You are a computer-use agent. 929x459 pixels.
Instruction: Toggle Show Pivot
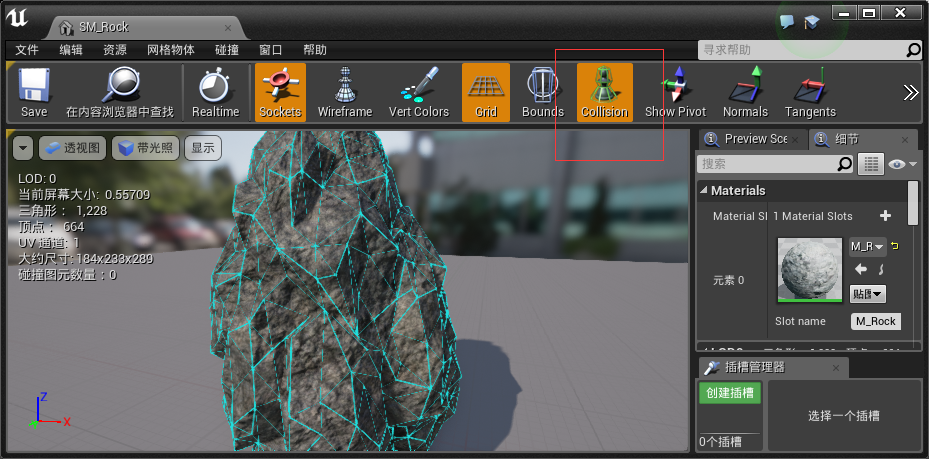[675, 93]
